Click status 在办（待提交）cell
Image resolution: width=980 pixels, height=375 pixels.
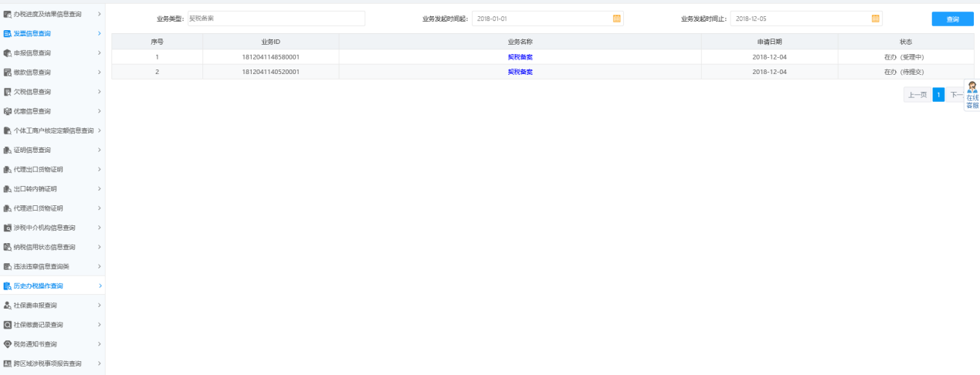pos(905,72)
